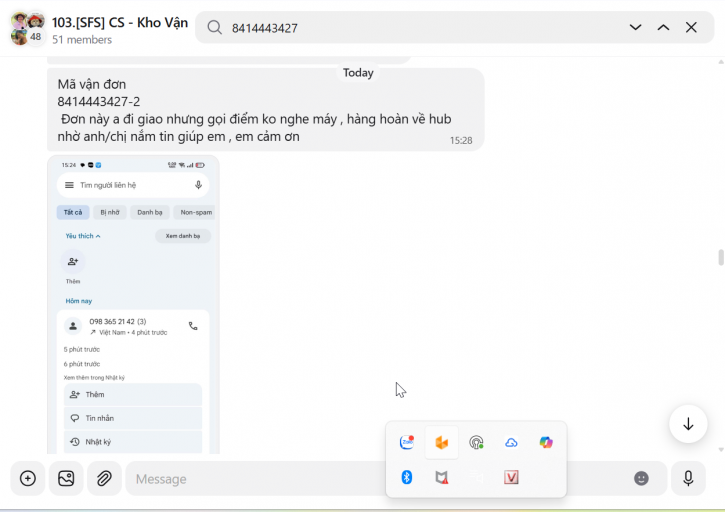Click the 15:28 timestamp on the message
Image resolution: width=725 pixels, height=512 pixels.
point(461,141)
